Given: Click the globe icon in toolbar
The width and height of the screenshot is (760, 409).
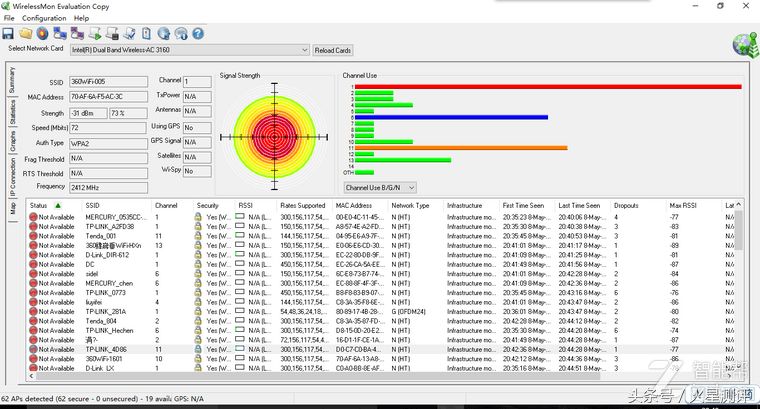Looking at the screenshot, I should (x=165, y=33).
